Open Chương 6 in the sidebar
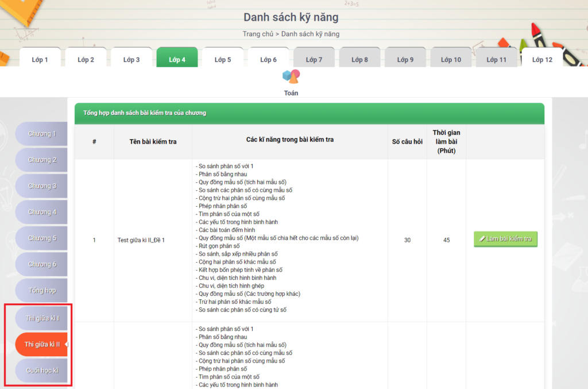588x389 pixels. tap(41, 264)
